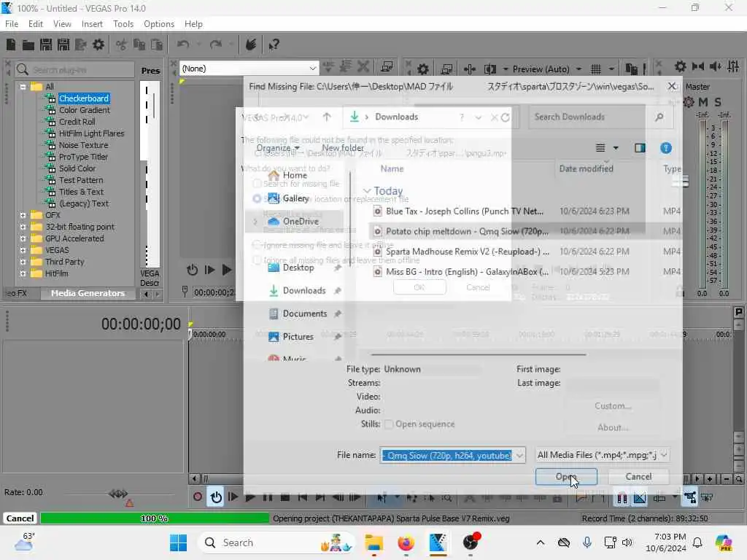
Task: Click the Custom... button
Action: (x=613, y=406)
